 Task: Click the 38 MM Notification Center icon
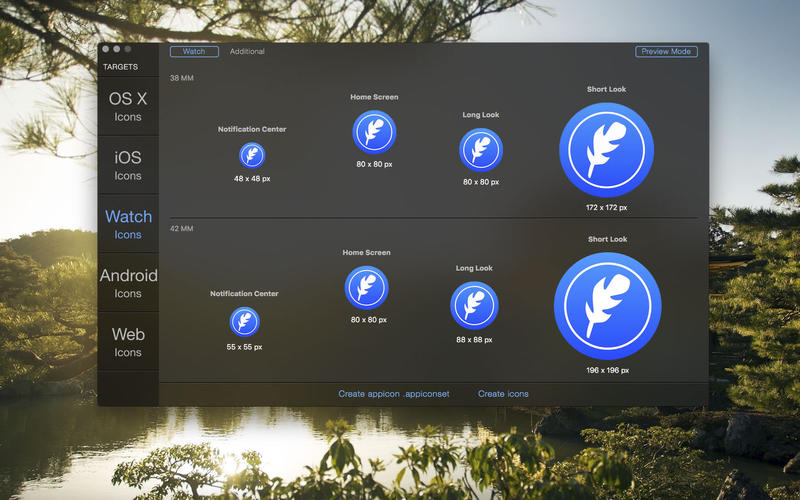[252, 155]
